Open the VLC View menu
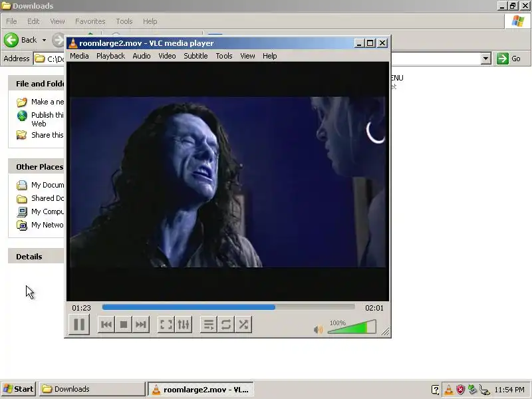532x399 pixels. [247, 56]
